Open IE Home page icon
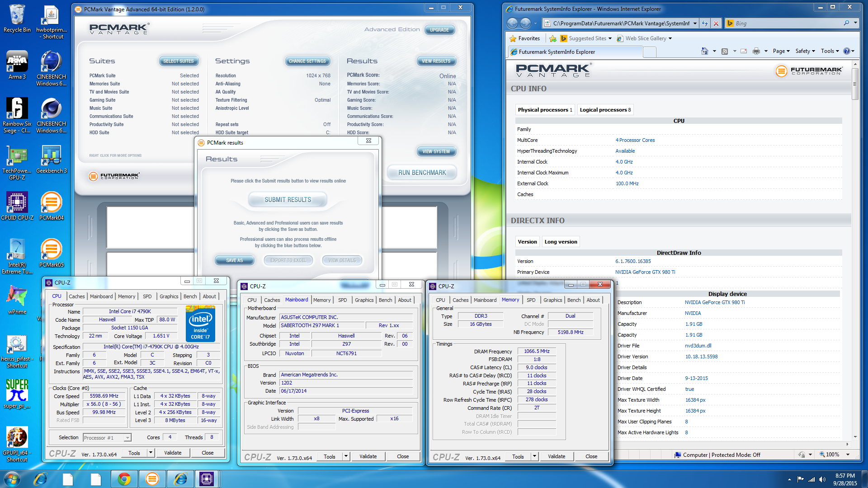The height and width of the screenshot is (488, 868). [x=704, y=51]
